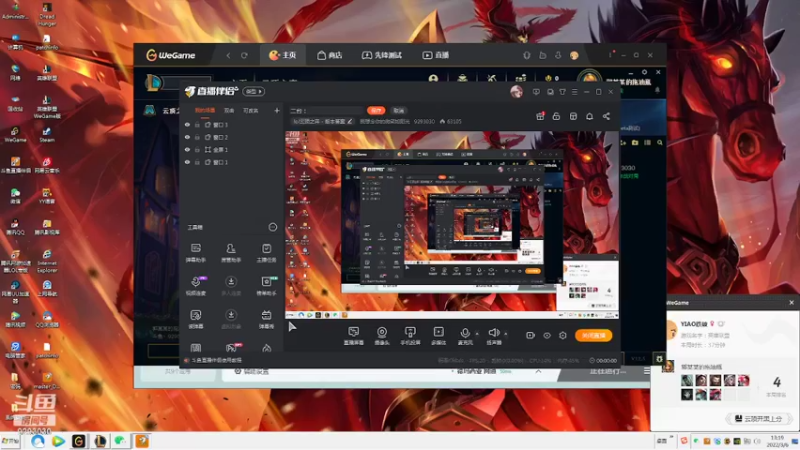The width and height of the screenshot is (800, 450).
Task: Close the WeGame notification popup
Action: (791, 303)
